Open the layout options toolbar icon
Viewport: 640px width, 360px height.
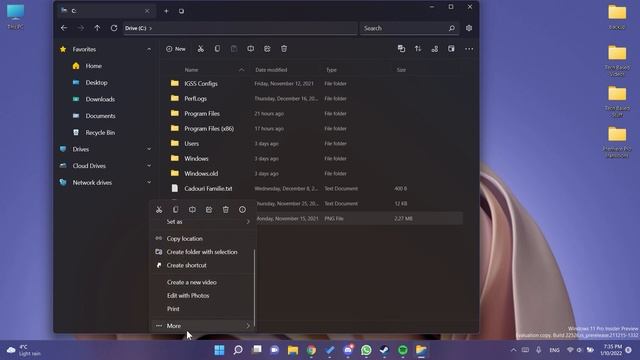(435, 49)
